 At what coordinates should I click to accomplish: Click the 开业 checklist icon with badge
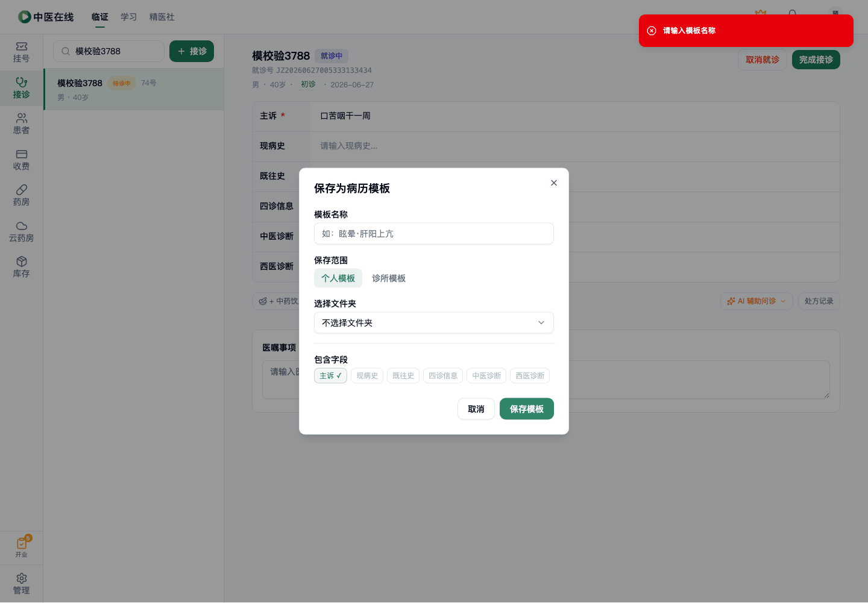coord(23,542)
